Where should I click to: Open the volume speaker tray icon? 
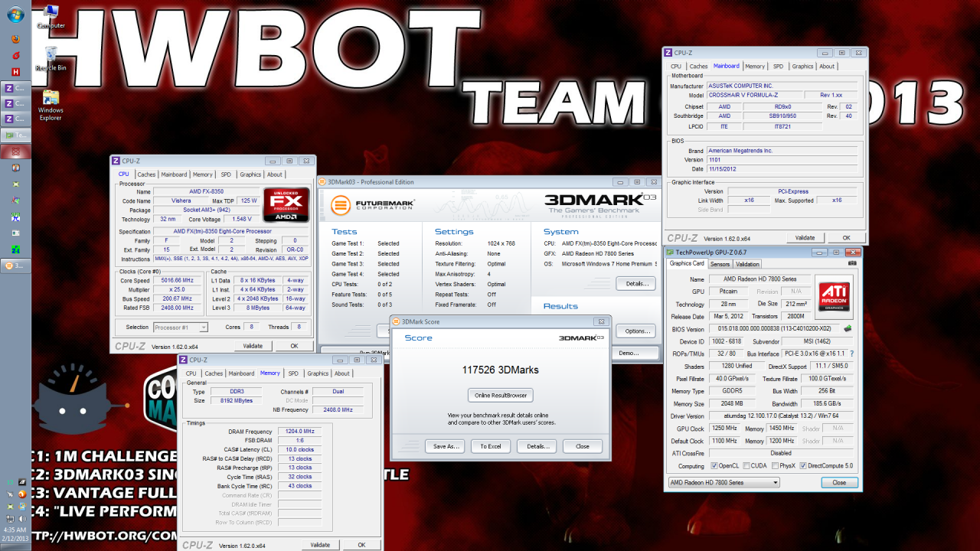pyautogui.click(x=22, y=519)
